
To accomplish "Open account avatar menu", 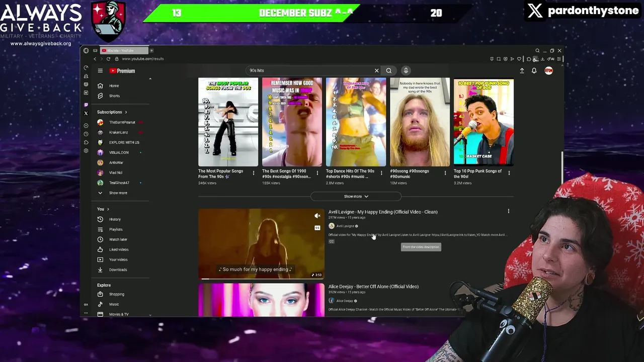I will (x=548, y=71).
